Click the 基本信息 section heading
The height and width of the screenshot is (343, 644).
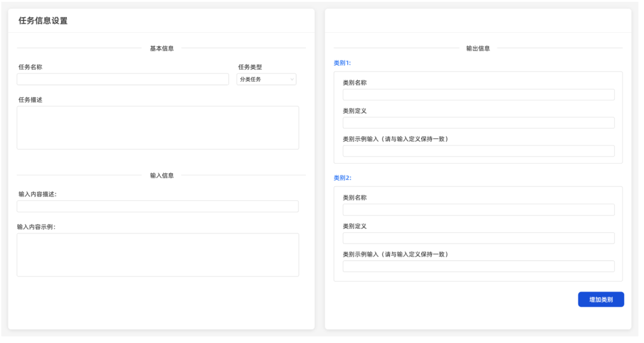tap(162, 48)
